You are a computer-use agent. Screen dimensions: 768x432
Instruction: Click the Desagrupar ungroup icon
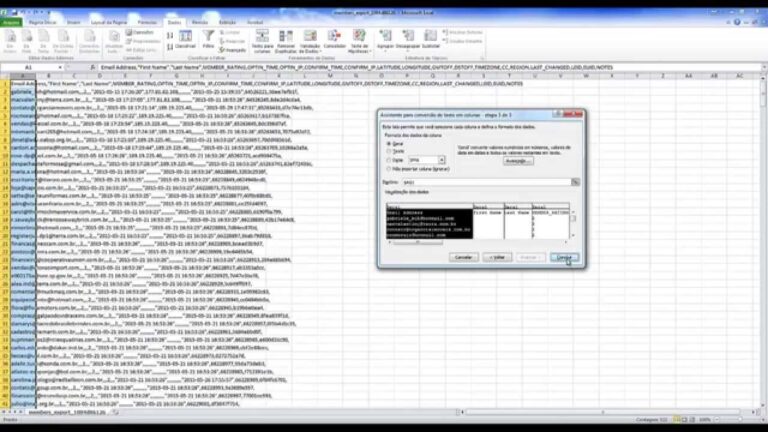(x=408, y=40)
